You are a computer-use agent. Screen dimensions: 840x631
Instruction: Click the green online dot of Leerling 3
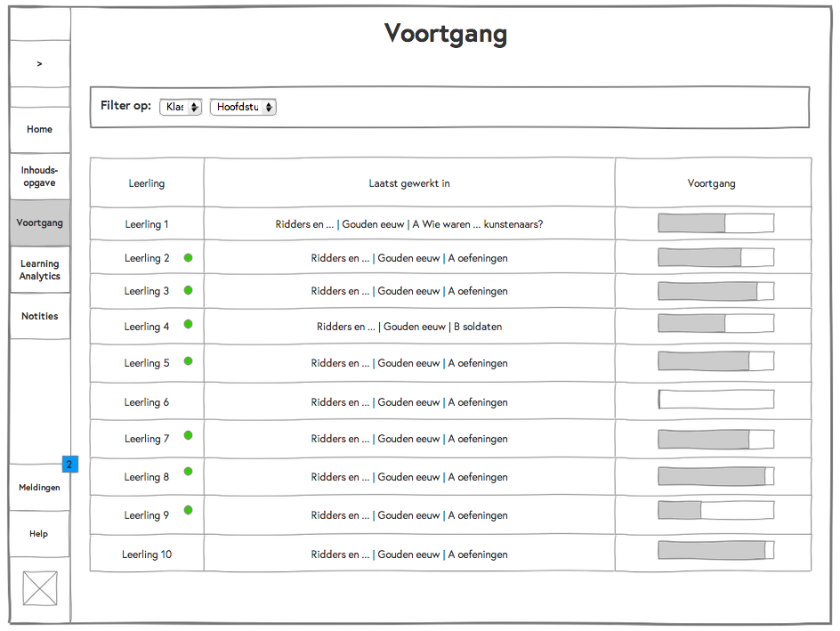click(x=188, y=290)
